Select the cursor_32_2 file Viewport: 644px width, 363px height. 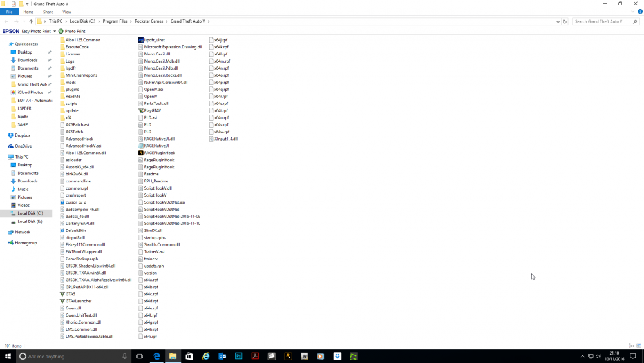(73, 202)
